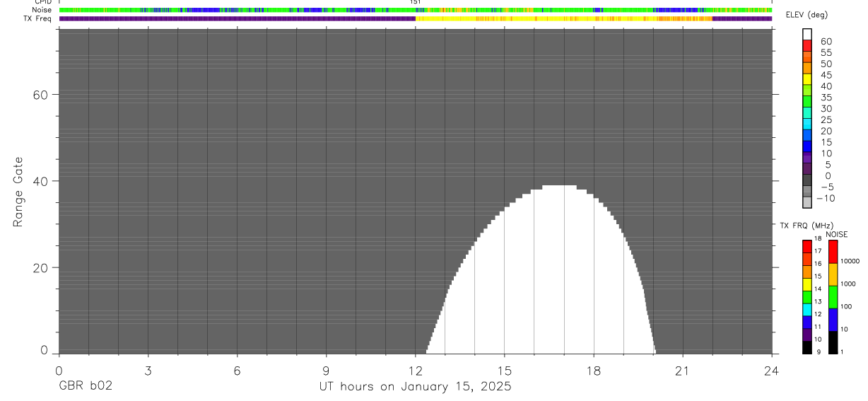Click the green swatch in the NOISE color bar
Image resolution: width=868 pixels, height=401 pixels.
pyautogui.click(x=833, y=297)
